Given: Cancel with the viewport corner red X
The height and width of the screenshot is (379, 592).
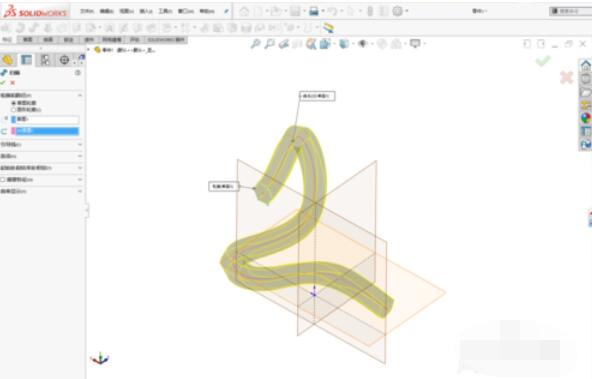Looking at the screenshot, I should point(566,77).
